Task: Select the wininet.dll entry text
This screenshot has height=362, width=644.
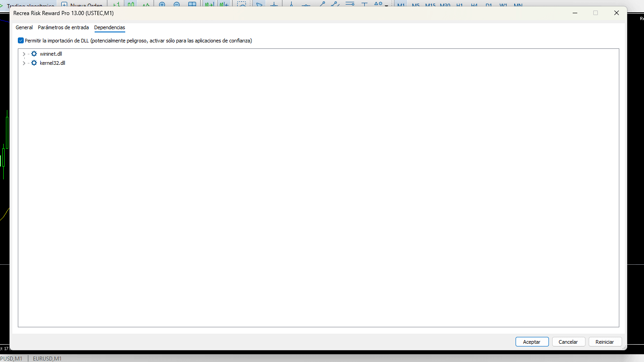Action: point(51,54)
